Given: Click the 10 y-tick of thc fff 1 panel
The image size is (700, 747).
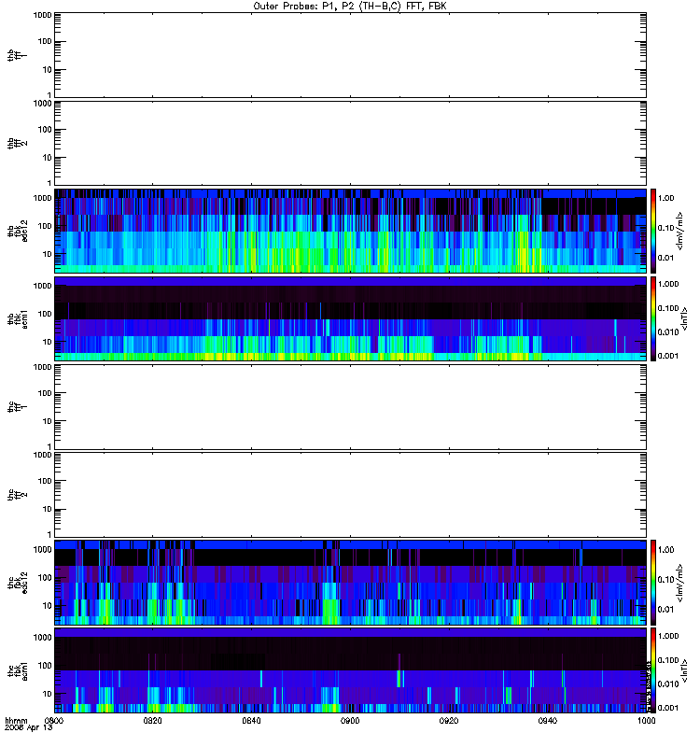Looking at the screenshot, I should pyautogui.click(x=47, y=422).
